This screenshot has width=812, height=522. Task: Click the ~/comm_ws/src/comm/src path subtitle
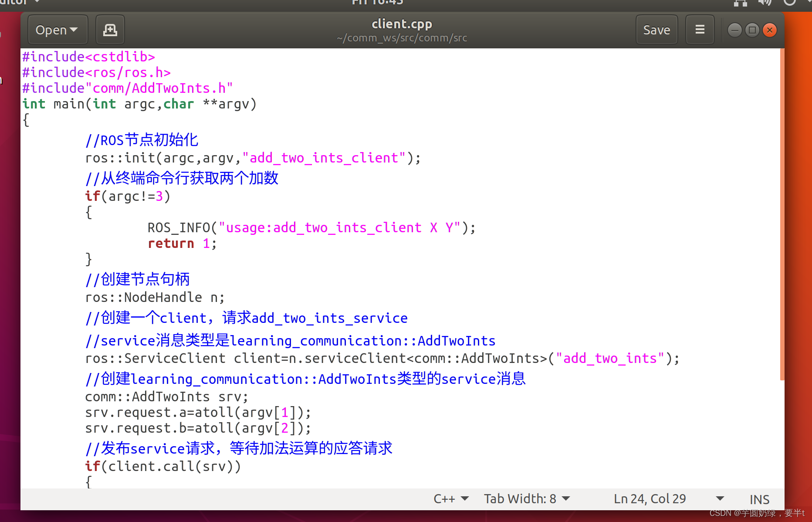click(402, 38)
